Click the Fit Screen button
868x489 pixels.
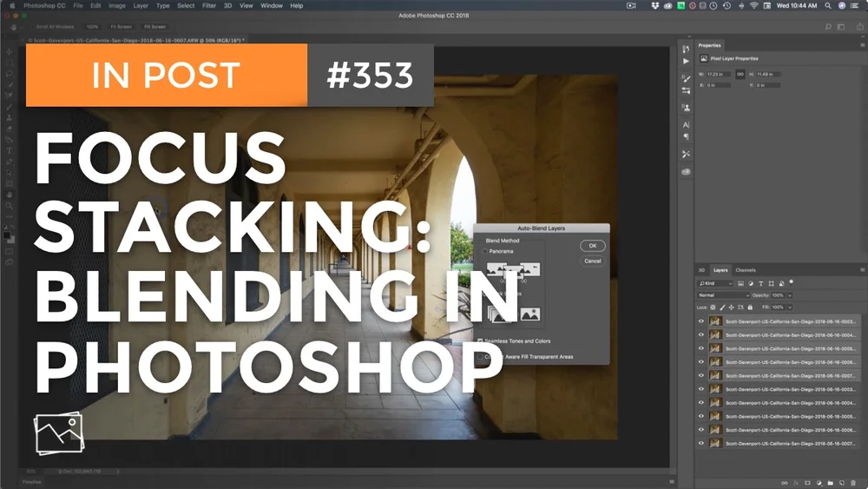pos(122,27)
